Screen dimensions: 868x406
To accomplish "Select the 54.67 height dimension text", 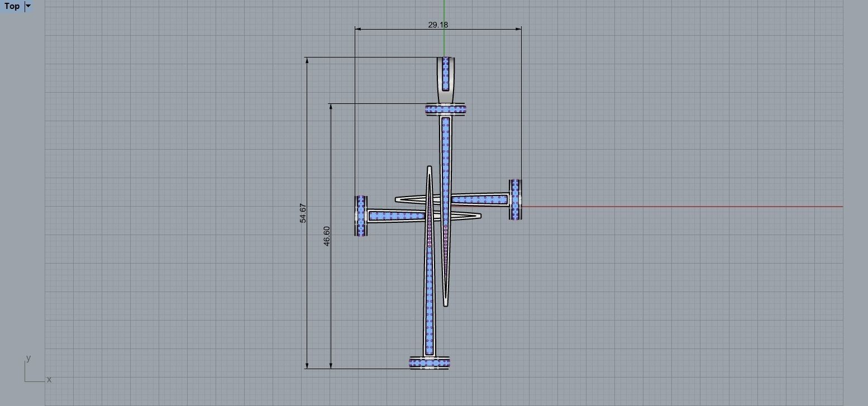I will click(303, 213).
